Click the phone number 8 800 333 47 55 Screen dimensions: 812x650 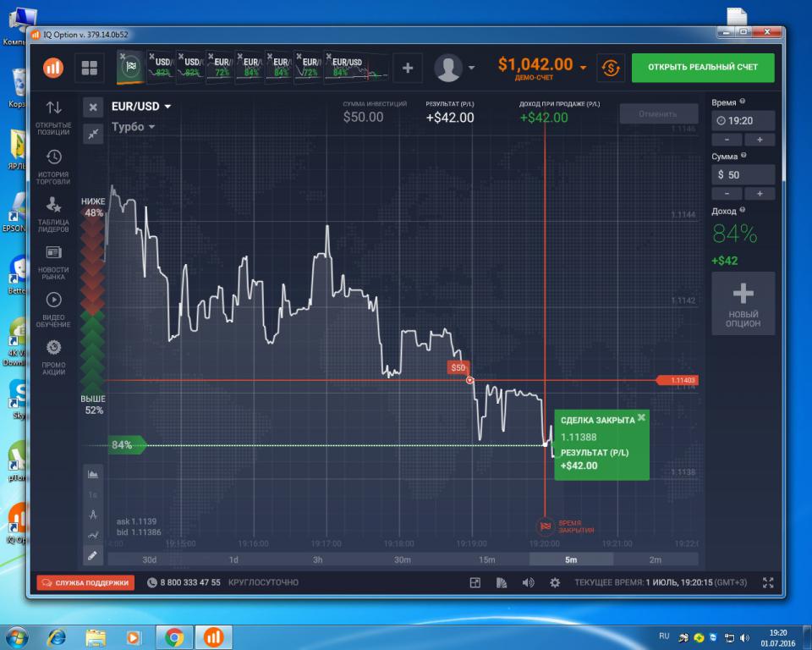pos(190,582)
